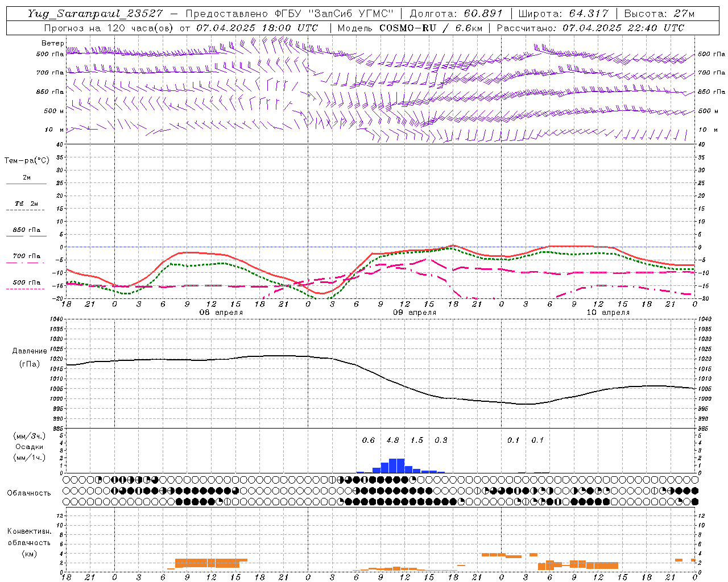Screen dimensions: 728x582
Task: Click the 40 value on left temperature axis
Action: [x=60, y=144]
